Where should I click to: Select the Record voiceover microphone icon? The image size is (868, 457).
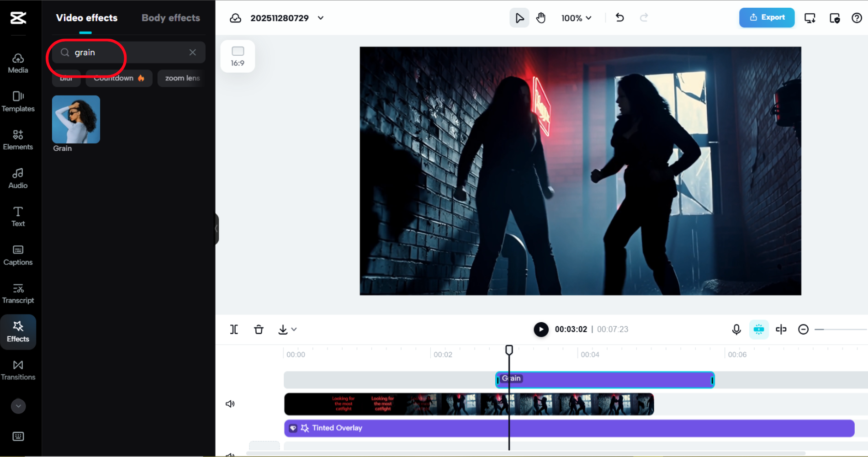[736, 329]
